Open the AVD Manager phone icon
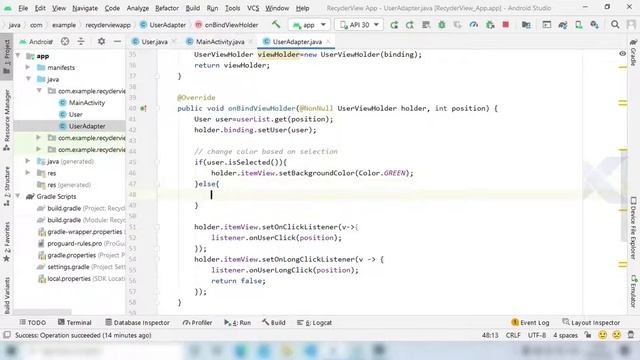 tap(578, 25)
